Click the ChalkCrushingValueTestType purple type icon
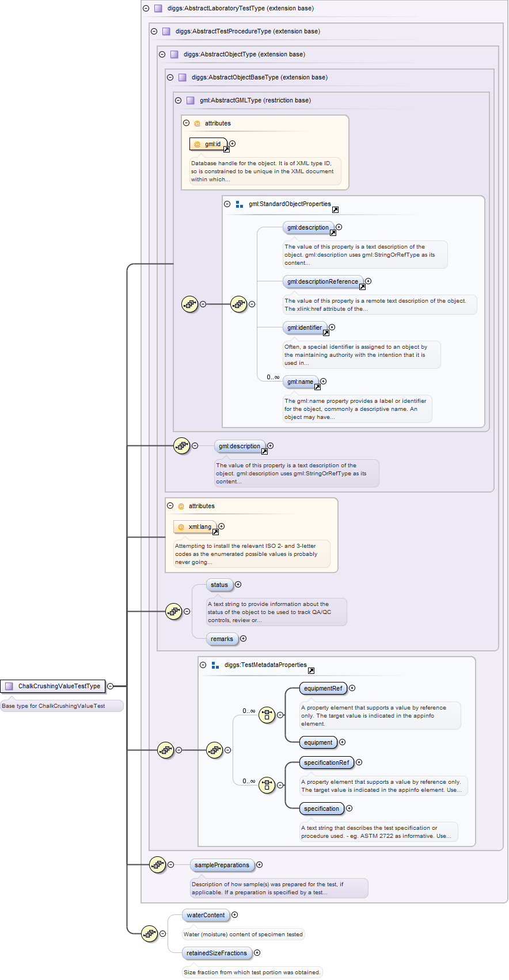 pos(9,686)
